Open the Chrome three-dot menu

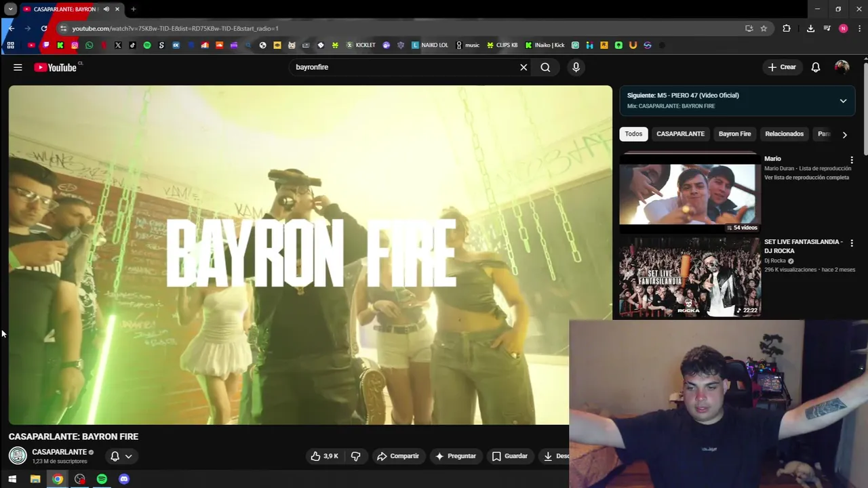coord(860,28)
